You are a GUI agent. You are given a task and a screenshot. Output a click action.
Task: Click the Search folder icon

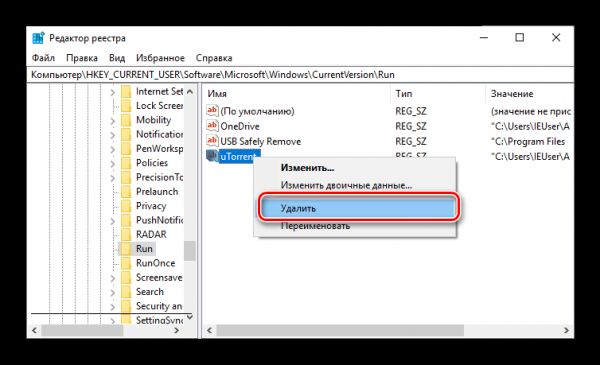coord(126,292)
